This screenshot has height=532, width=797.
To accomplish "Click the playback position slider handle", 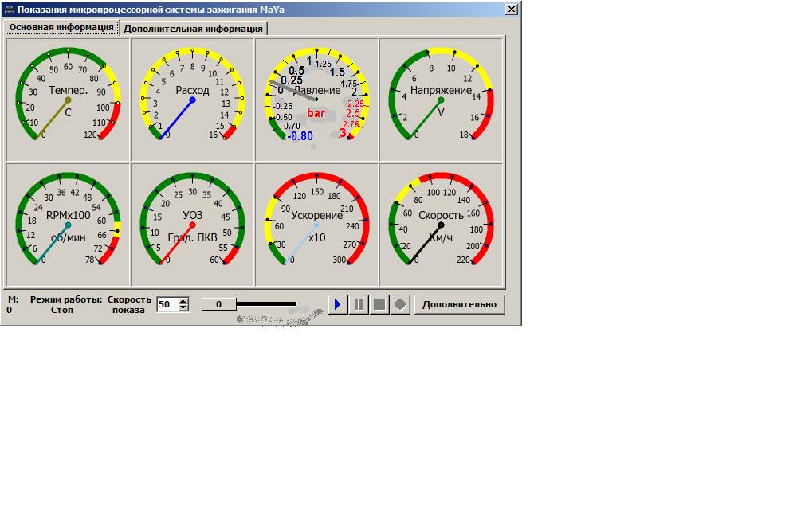I will click(218, 304).
